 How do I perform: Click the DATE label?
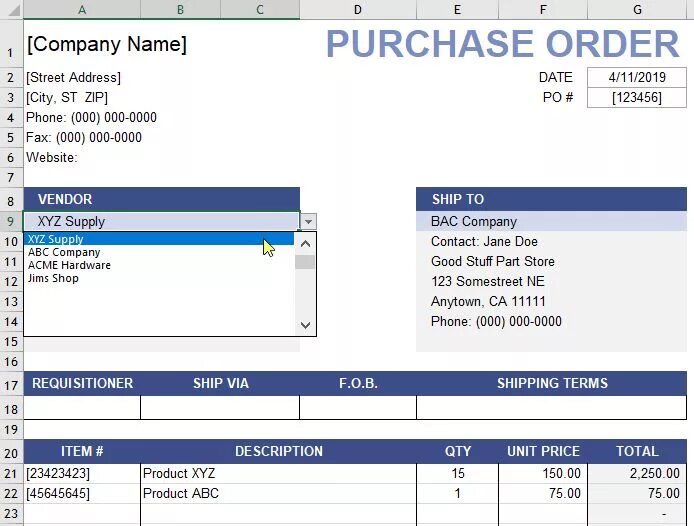[x=555, y=77]
